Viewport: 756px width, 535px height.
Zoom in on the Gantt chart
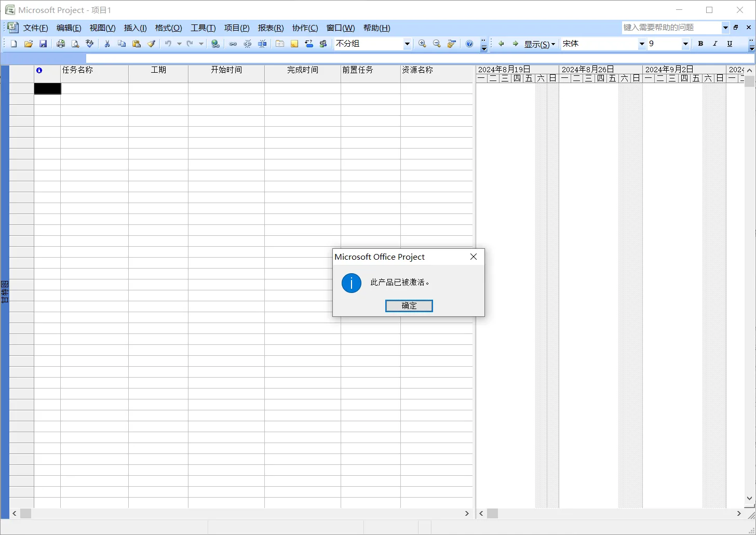click(422, 44)
